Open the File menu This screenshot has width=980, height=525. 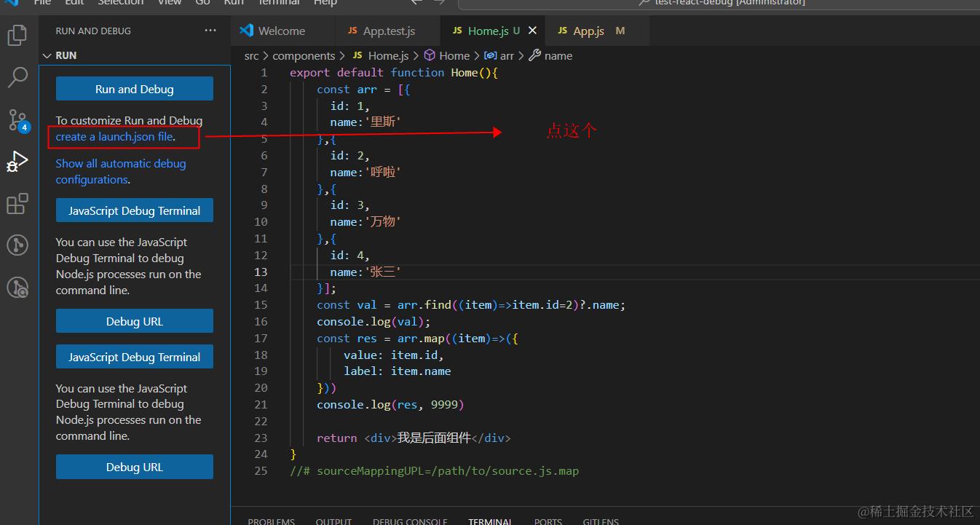[42, 3]
